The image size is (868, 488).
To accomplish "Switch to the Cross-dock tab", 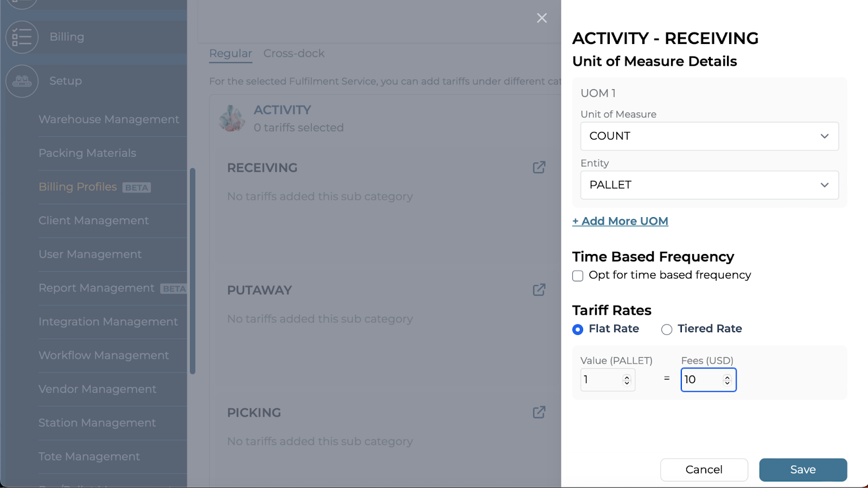I will [293, 53].
